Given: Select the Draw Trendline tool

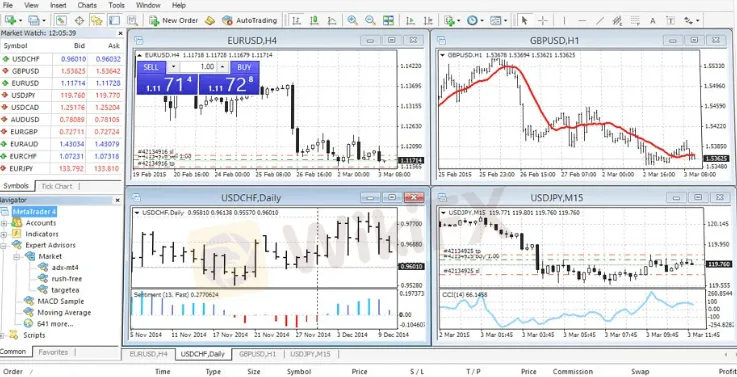Looking at the screenshot, I should coord(600,20).
